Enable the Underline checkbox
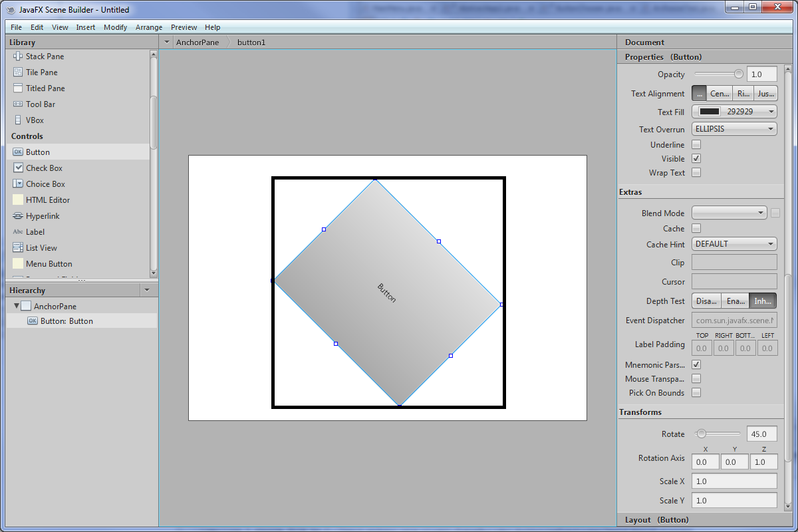Screen dimensions: 798x532 tap(696, 145)
